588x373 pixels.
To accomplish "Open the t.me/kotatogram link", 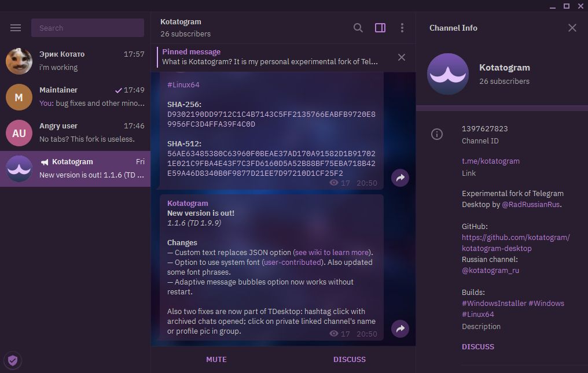I will point(491,161).
